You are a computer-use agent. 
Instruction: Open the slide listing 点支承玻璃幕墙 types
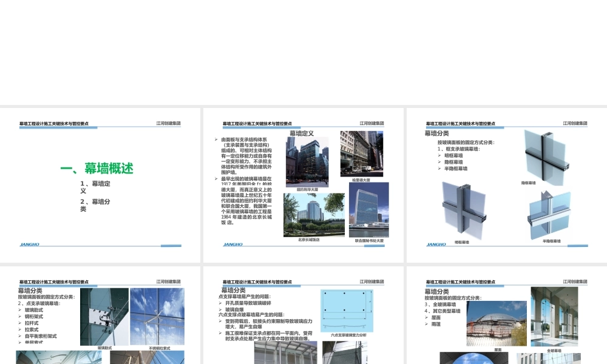[x=100, y=315]
